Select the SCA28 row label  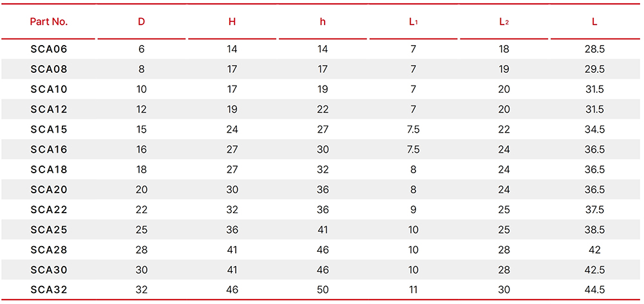(x=48, y=250)
